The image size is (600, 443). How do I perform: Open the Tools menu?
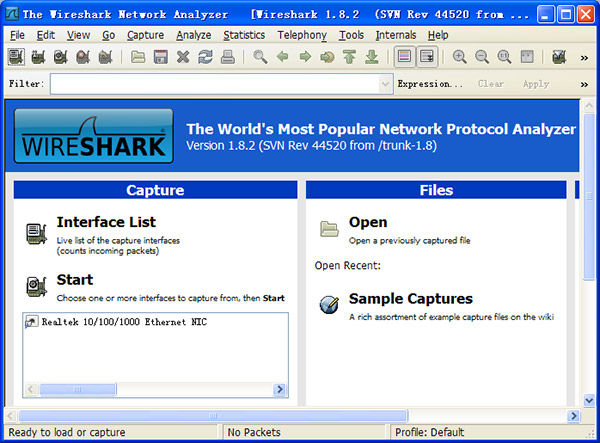pos(351,35)
